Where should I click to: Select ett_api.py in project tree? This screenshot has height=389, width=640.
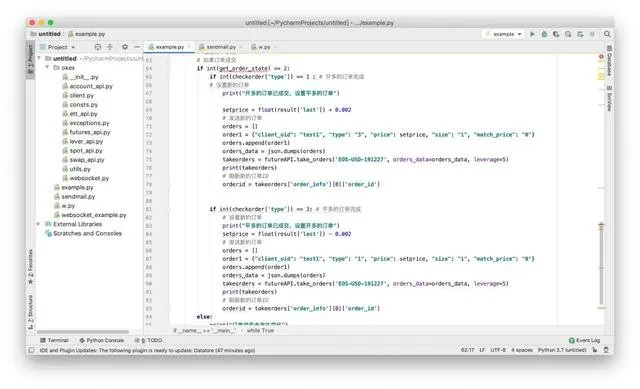[80, 114]
